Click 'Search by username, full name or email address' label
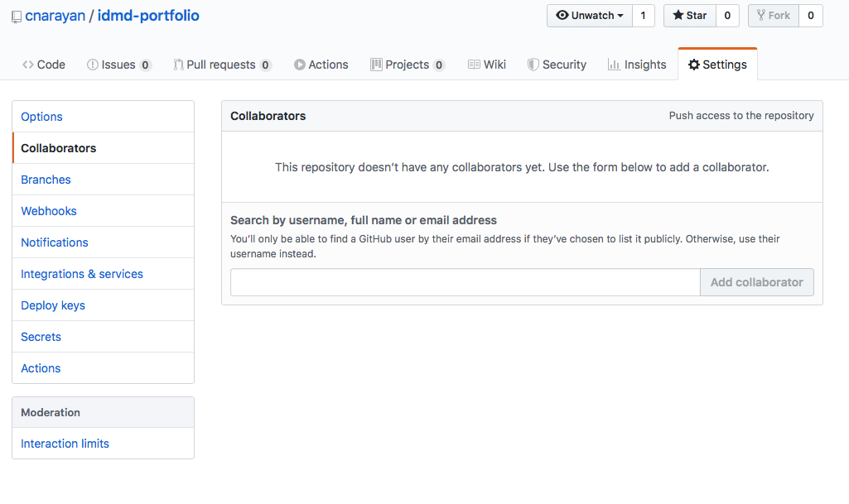This screenshot has width=849, height=504. 364,220
